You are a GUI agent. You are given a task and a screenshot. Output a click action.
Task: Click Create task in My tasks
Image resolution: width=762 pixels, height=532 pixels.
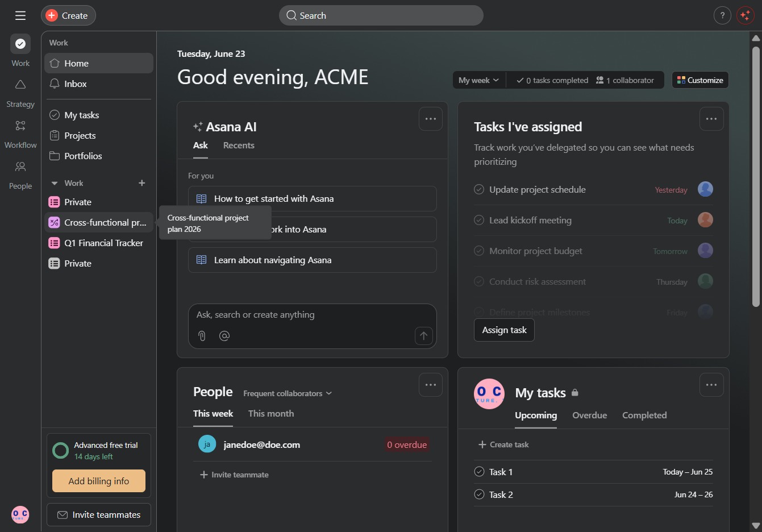point(503,444)
